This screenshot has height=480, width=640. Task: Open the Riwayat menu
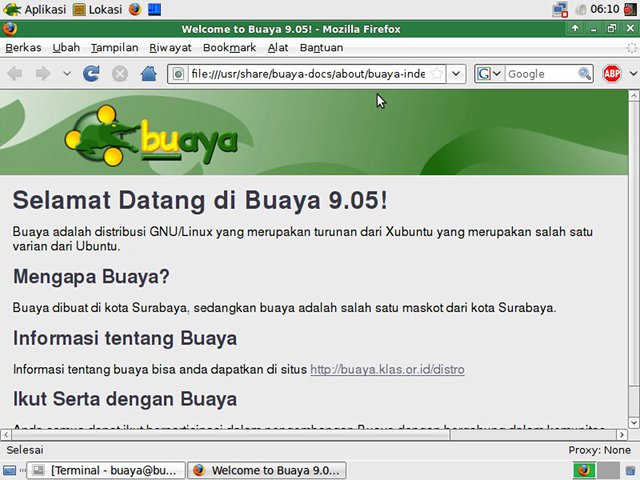point(170,48)
